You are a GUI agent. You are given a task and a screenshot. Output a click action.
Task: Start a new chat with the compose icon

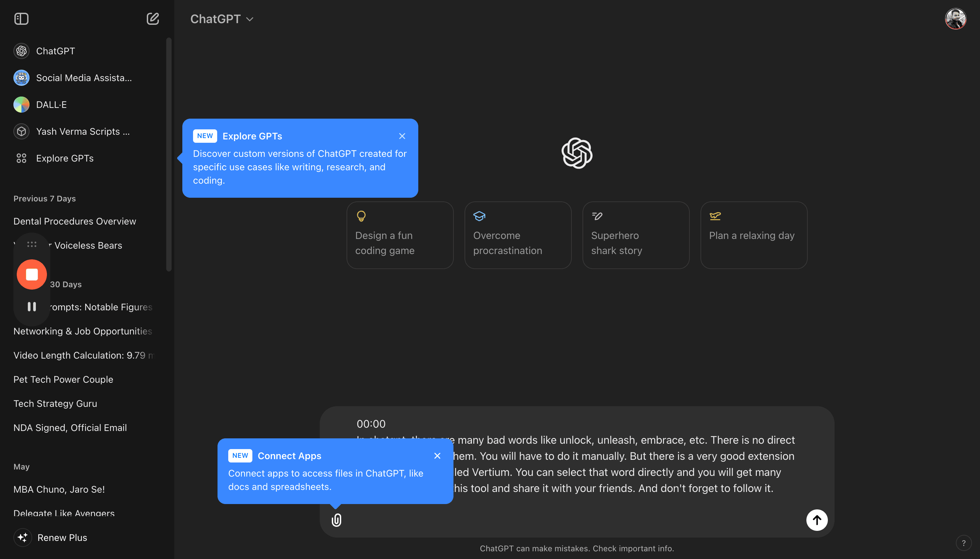point(153,19)
